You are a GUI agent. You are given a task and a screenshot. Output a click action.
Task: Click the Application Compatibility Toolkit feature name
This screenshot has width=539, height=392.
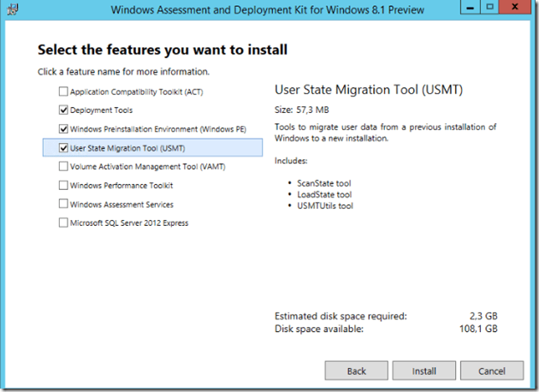[136, 92]
